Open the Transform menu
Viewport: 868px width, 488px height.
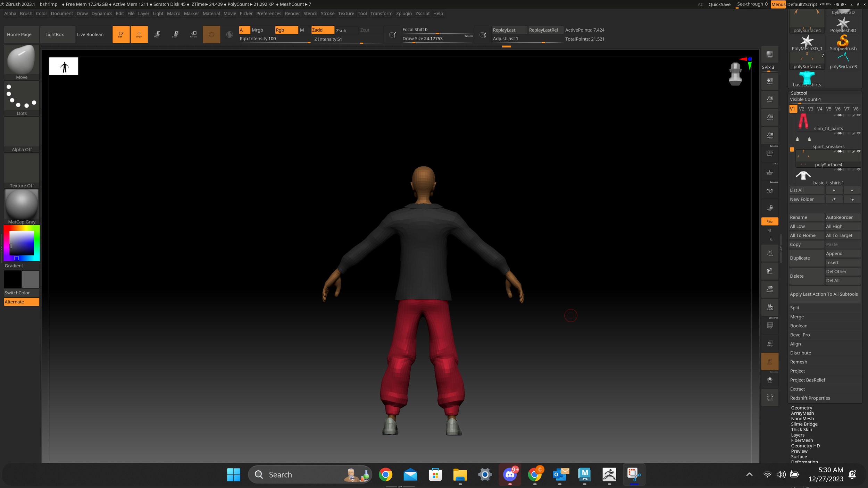381,14
